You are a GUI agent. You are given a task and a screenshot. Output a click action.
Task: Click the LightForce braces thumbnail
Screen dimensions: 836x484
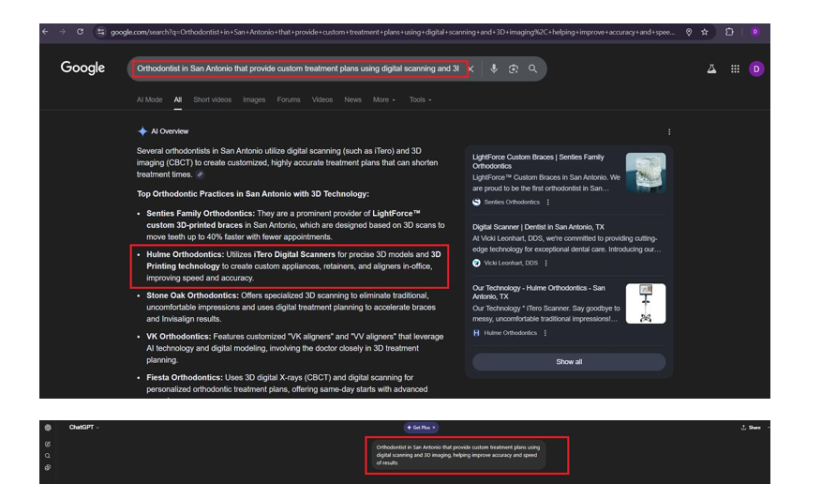pos(645,172)
